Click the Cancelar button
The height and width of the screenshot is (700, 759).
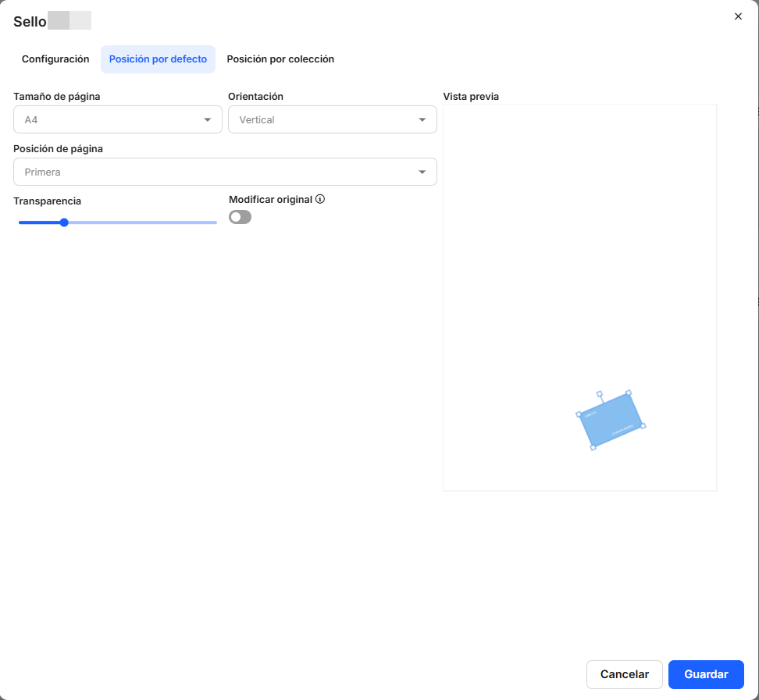pyautogui.click(x=624, y=674)
